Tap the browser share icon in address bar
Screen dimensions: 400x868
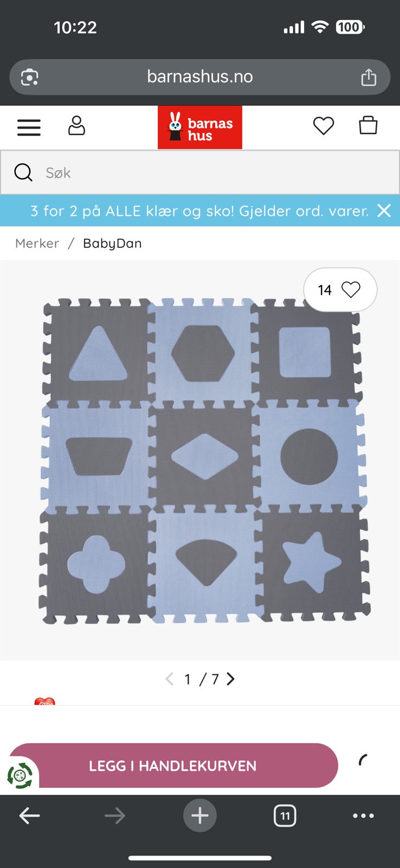369,77
